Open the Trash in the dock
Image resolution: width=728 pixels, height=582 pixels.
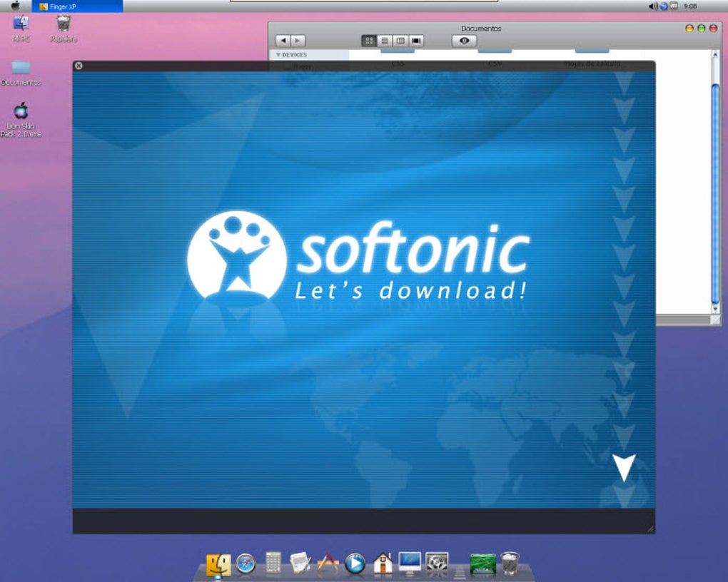(510, 563)
